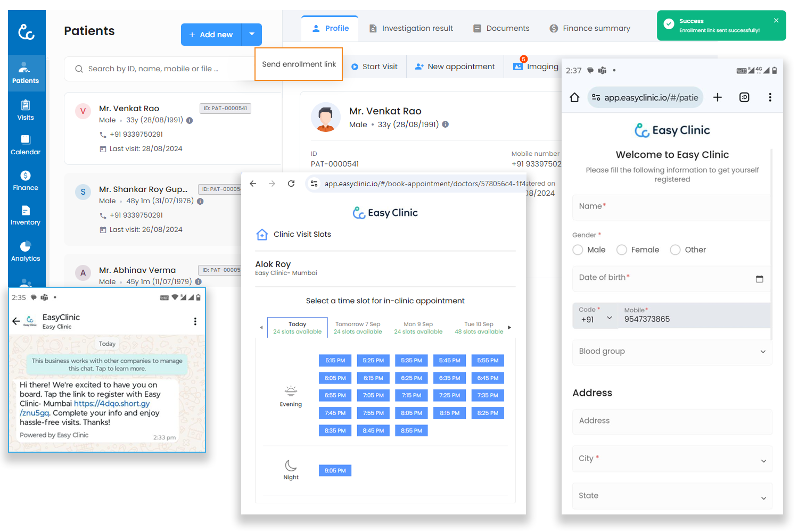
Task: Click the patient search input field
Action: point(160,69)
